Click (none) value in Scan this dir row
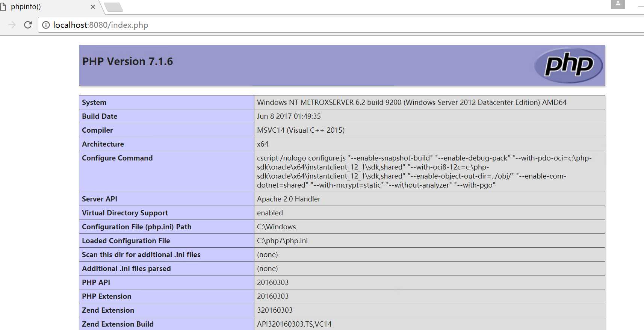 (268, 254)
